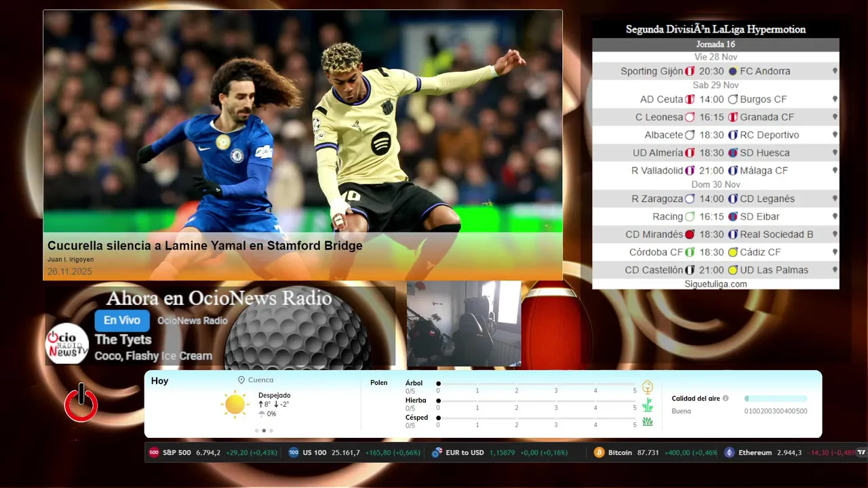Viewport: 868px width, 488px height.
Task: Click the S&P 500 red badge icon
Action: point(154,452)
